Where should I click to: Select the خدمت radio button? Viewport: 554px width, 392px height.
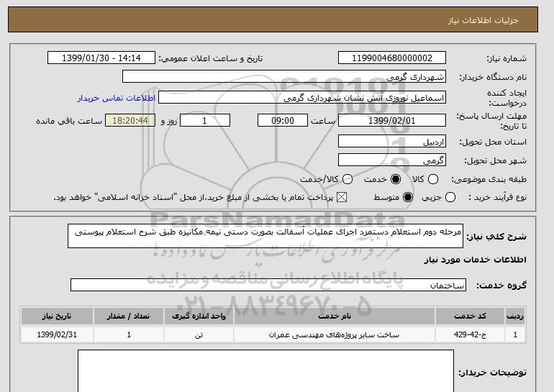click(x=396, y=179)
